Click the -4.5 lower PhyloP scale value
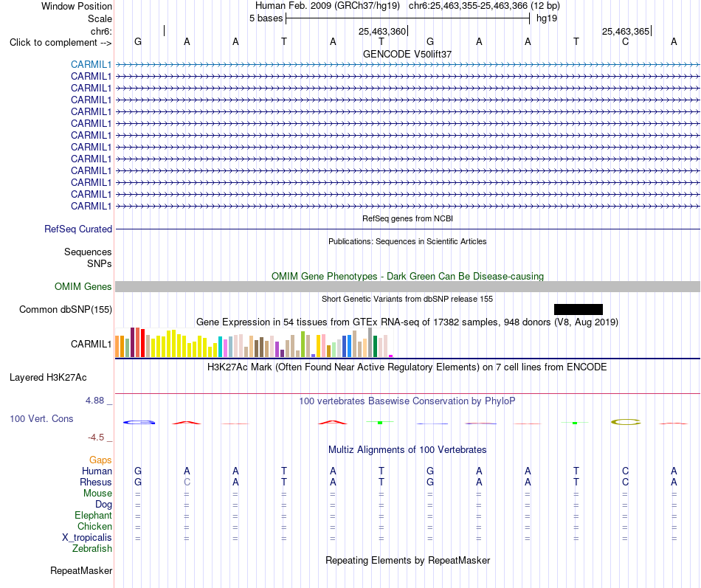Image resolution: width=701 pixels, height=588 pixels. pos(96,437)
